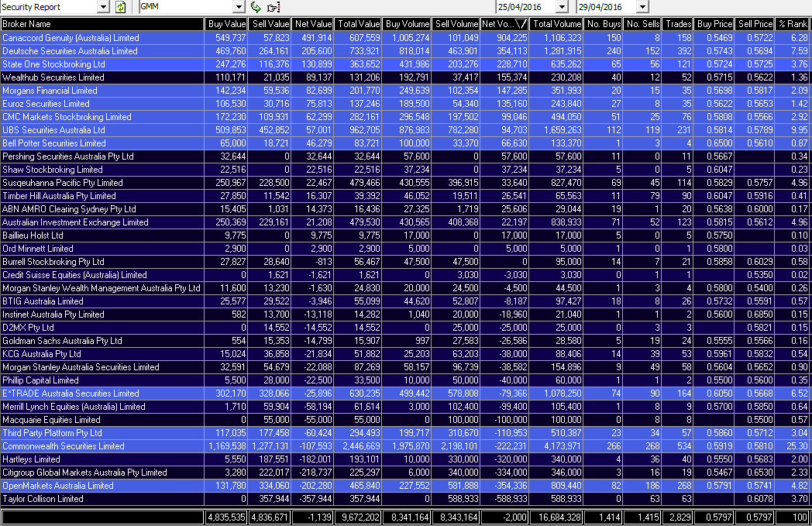Select D2MX Pty Ltd broker name
Screen dimensions: 812x526
(x=28, y=328)
